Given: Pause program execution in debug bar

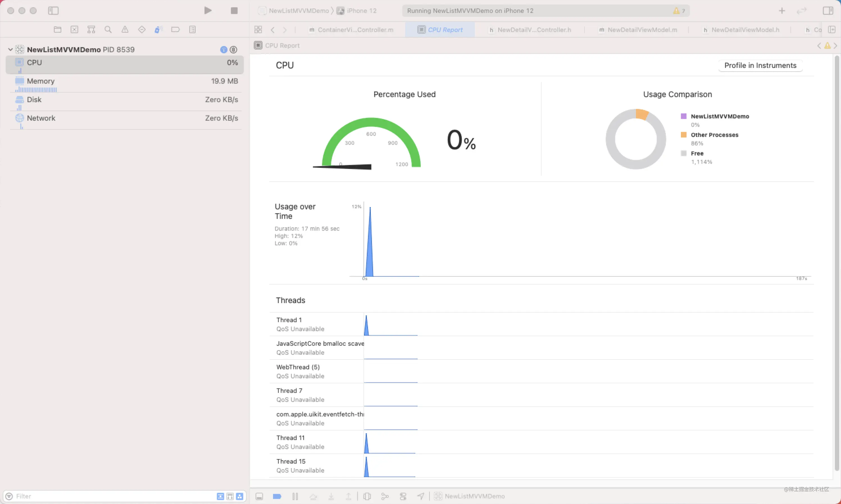Looking at the screenshot, I should click(295, 496).
